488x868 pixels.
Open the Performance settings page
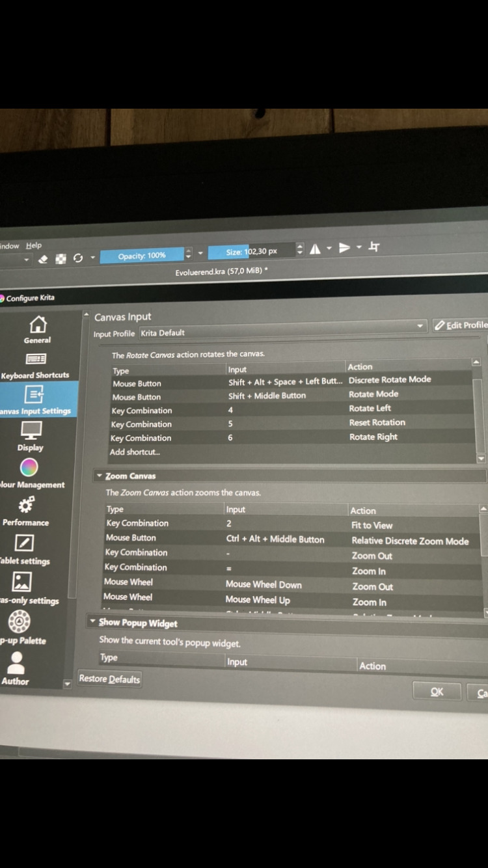point(26,511)
